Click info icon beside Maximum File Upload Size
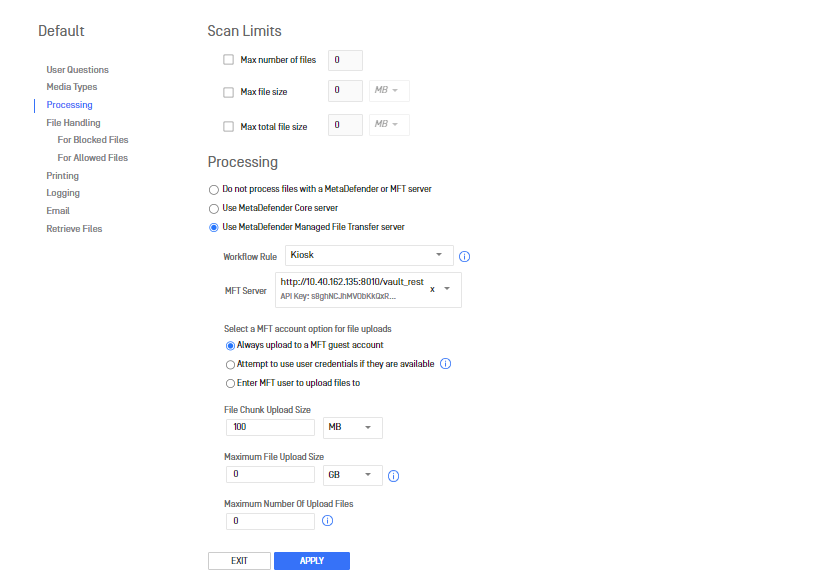Image resolution: width=820 pixels, height=587 pixels. click(393, 476)
